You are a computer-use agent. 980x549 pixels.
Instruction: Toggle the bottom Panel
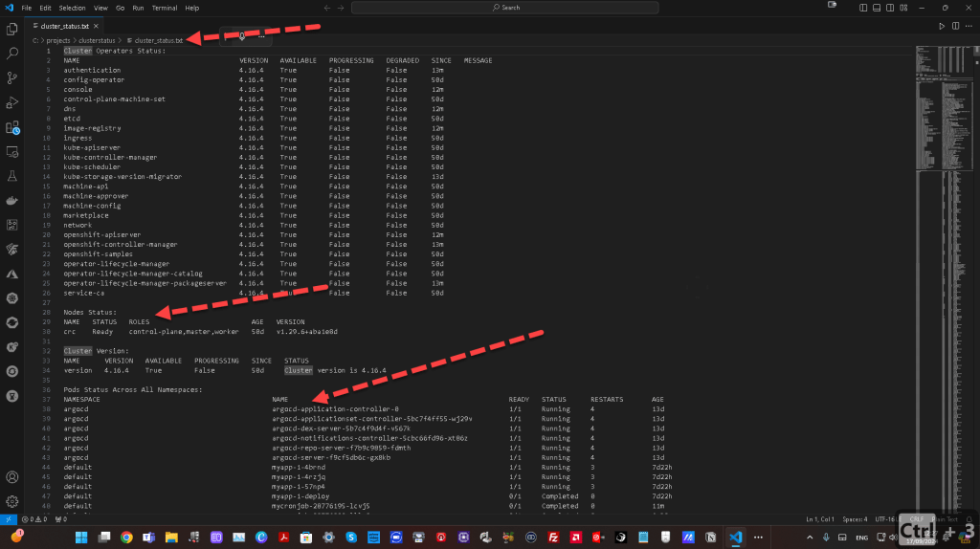click(x=877, y=8)
